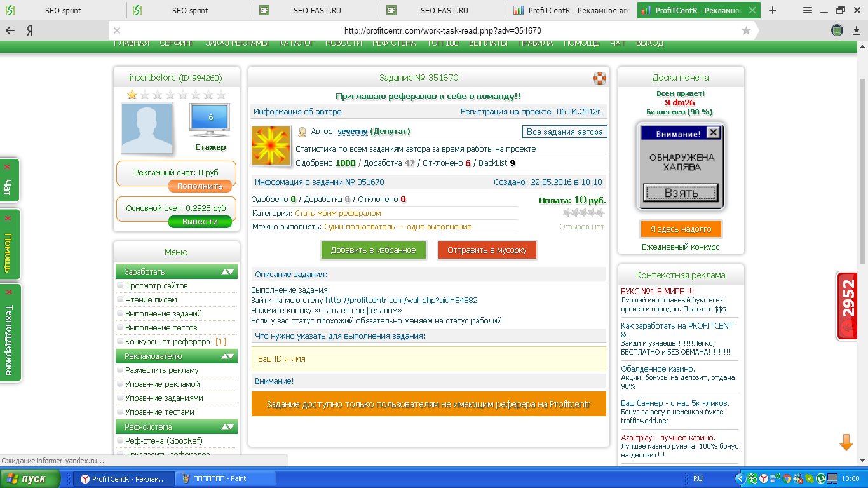Close the «Помощь» side tab with red X
This screenshot has height=488, width=868.
point(8,218)
